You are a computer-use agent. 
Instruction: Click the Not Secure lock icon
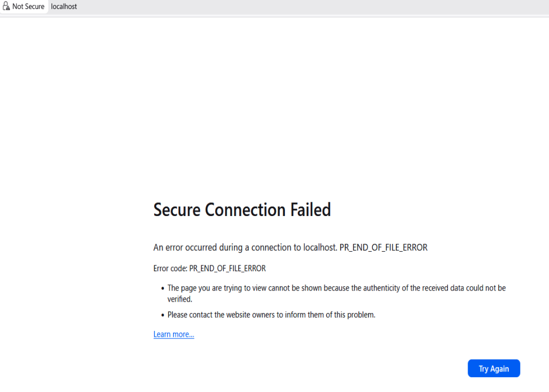coord(6,6)
